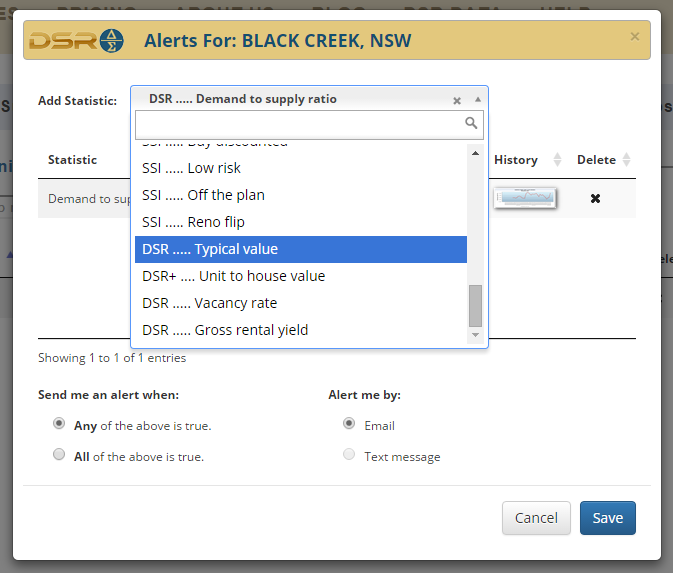Delete the Demand to supply alert row
The image size is (673, 573).
coord(595,198)
